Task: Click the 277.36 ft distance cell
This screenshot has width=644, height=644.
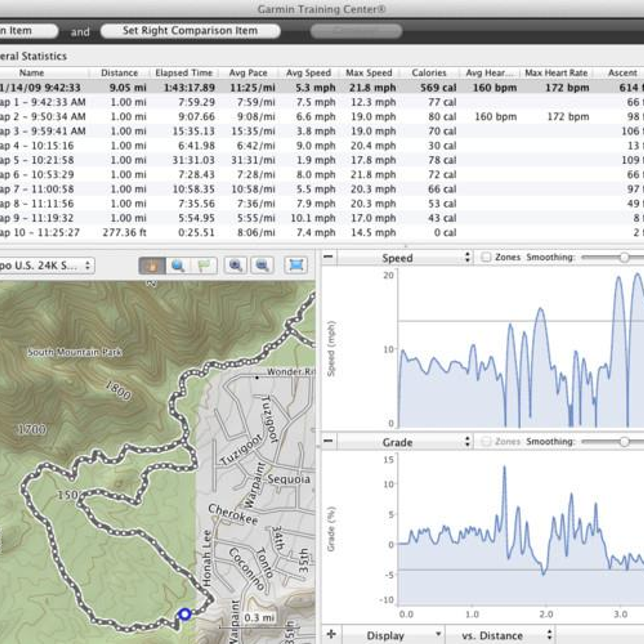Action: point(124,232)
